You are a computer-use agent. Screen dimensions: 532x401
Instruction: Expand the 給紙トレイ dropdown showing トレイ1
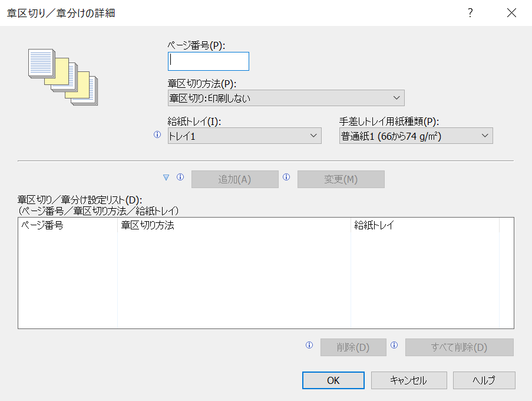(244, 136)
